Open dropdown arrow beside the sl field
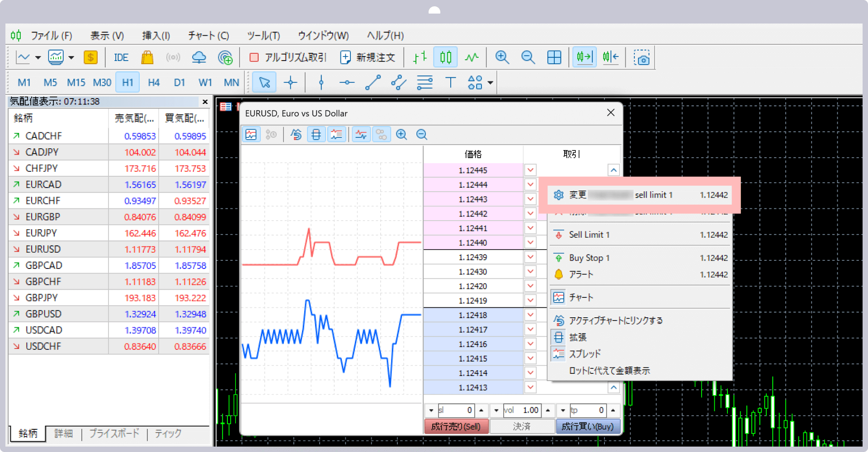868x452 pixels. pyautogui.click(x=431, y=410)
